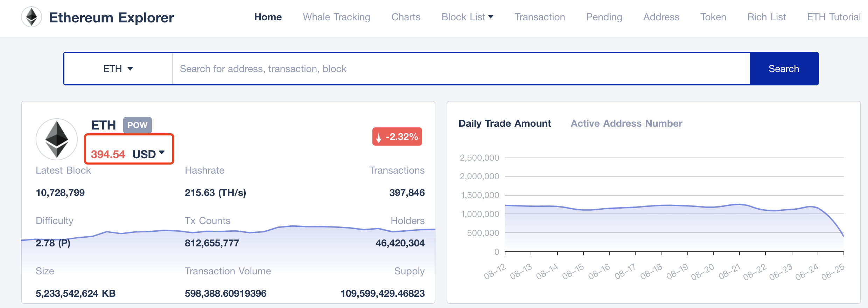Expand the Block List menu
The height and width of the screenshot is (308, 868).
467,17
